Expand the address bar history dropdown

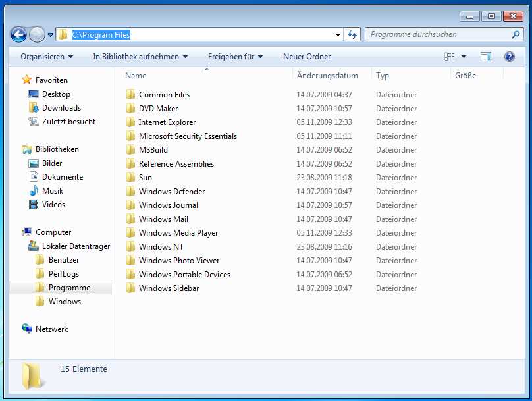click(338, 35)
